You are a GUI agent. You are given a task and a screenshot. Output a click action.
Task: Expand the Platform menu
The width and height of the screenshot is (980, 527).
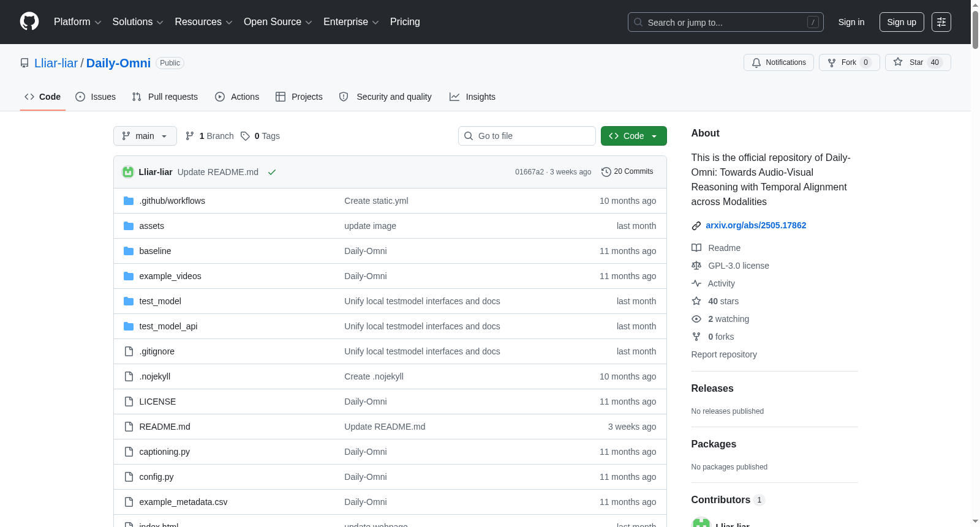click(x=78, y=22)
